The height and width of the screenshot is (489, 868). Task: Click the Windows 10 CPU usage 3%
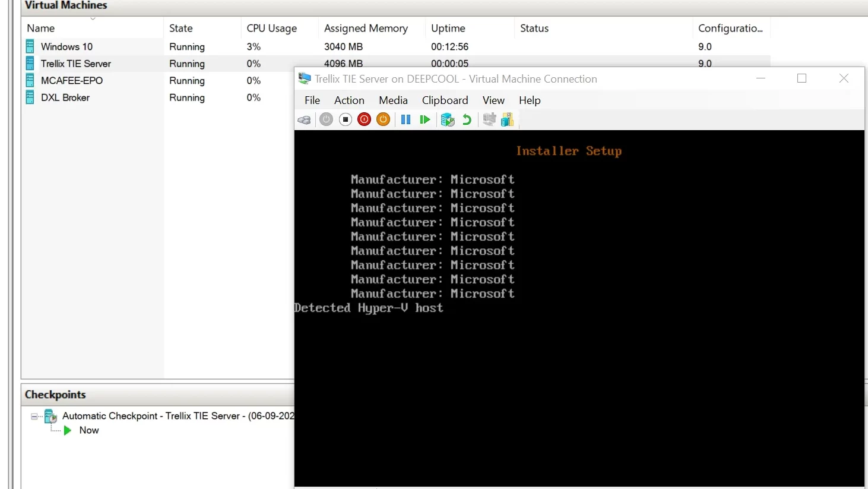click(x=254, y=46)
